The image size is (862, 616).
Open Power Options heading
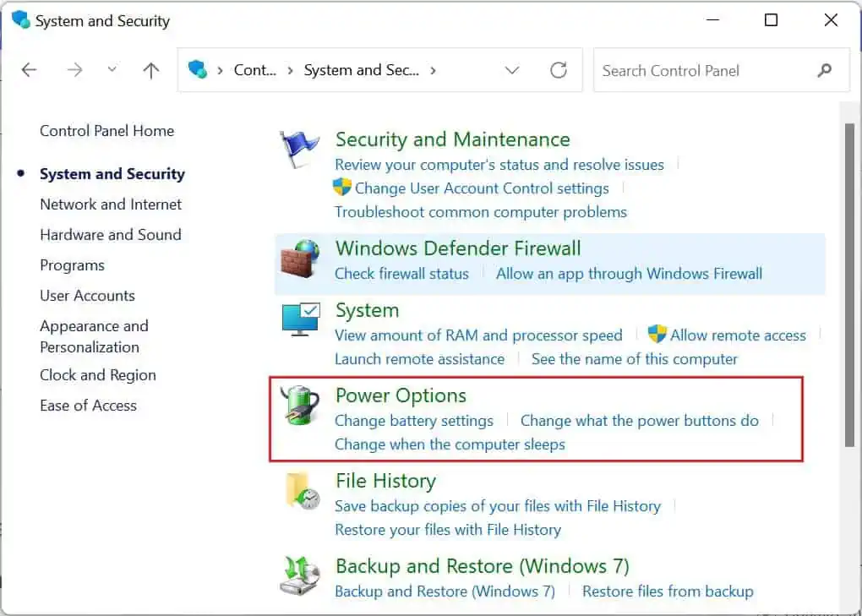(x=401, y=395)
